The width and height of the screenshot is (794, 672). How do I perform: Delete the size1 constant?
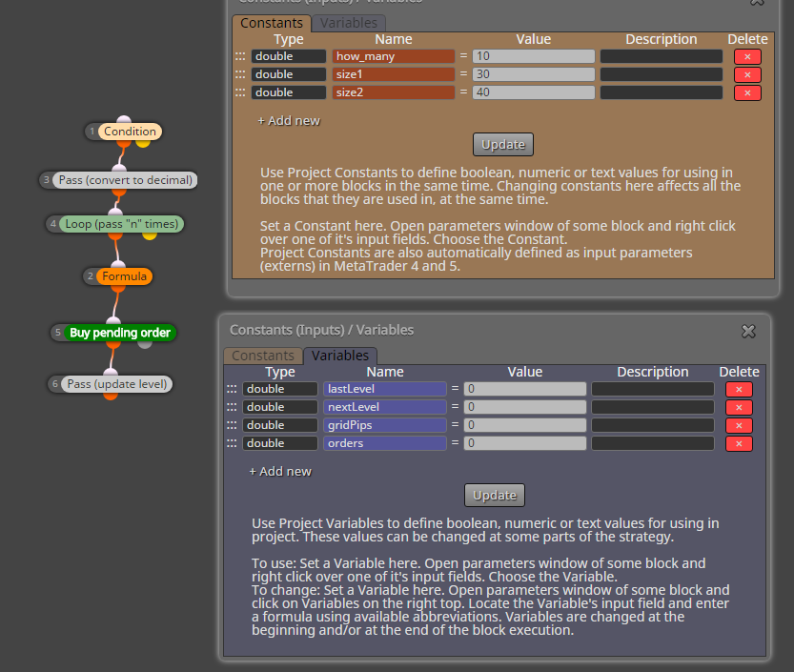tap(747, 75)
